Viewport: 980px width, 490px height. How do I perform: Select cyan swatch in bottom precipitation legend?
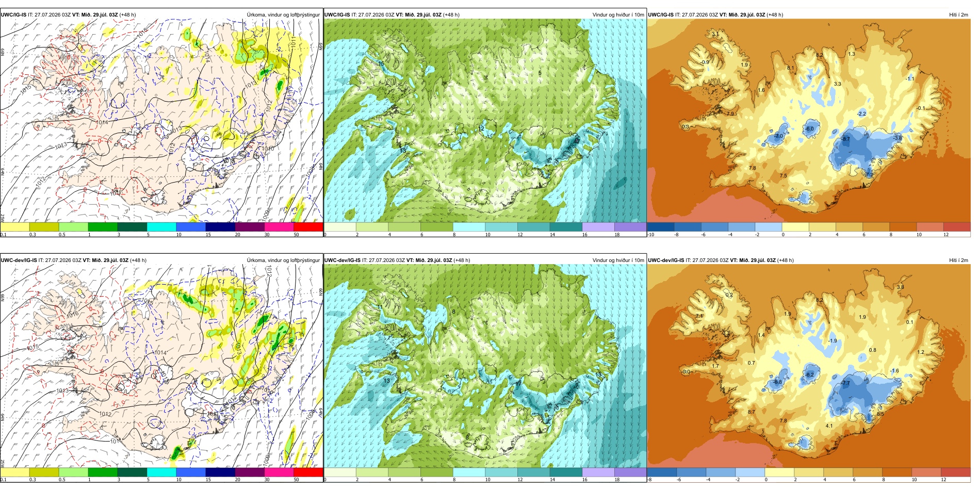click(161, 472)
